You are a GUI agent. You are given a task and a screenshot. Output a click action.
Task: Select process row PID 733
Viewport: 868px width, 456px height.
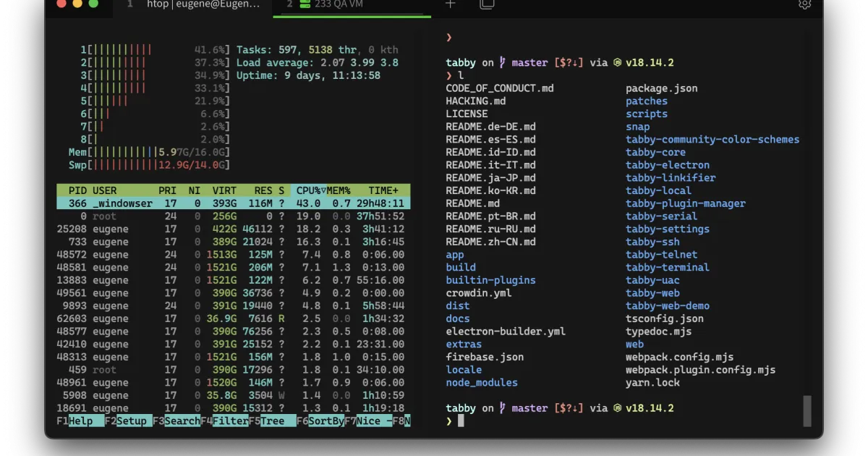tap(234, 242)
